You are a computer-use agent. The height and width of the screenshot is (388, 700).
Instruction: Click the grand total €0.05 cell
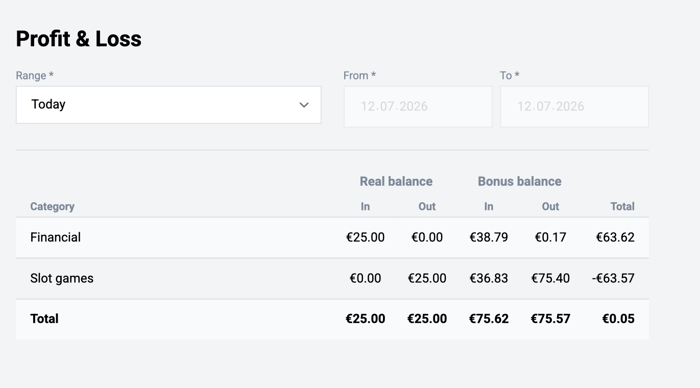click(618, 319)
